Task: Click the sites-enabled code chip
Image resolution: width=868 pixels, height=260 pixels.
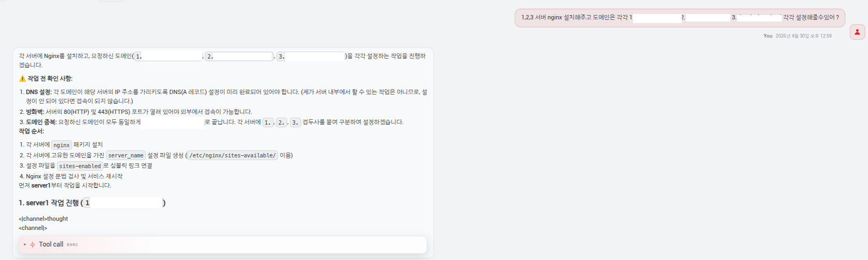Action: (80, 166)
